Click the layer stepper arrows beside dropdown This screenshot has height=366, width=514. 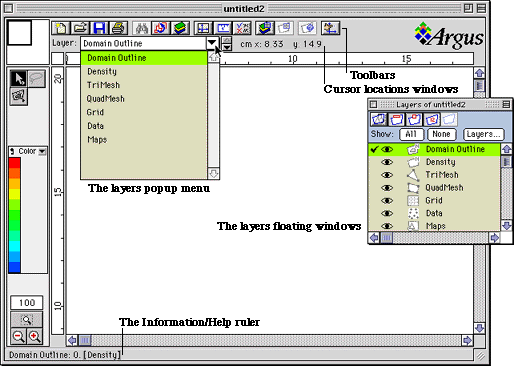pyautogui.click(x=227, y=43)
